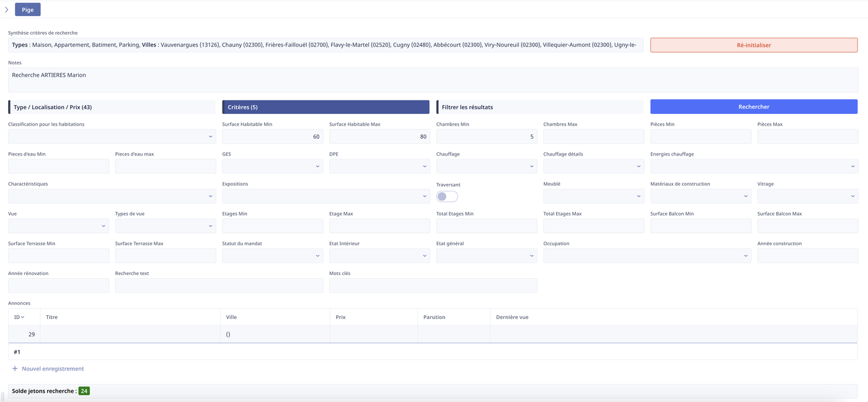Toggle the Traversant switch
This screenshot has height=402, width=868.
tap(446, 196)
